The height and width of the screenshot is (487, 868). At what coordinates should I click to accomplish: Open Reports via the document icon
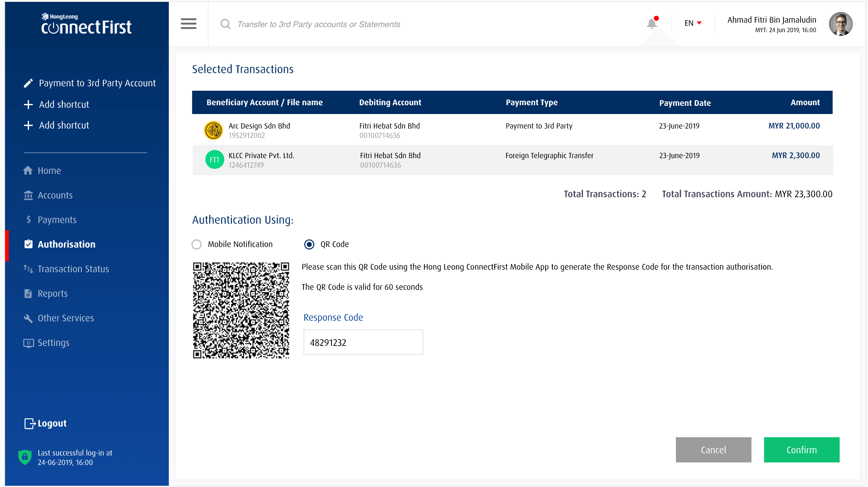(x=28, y=293)
